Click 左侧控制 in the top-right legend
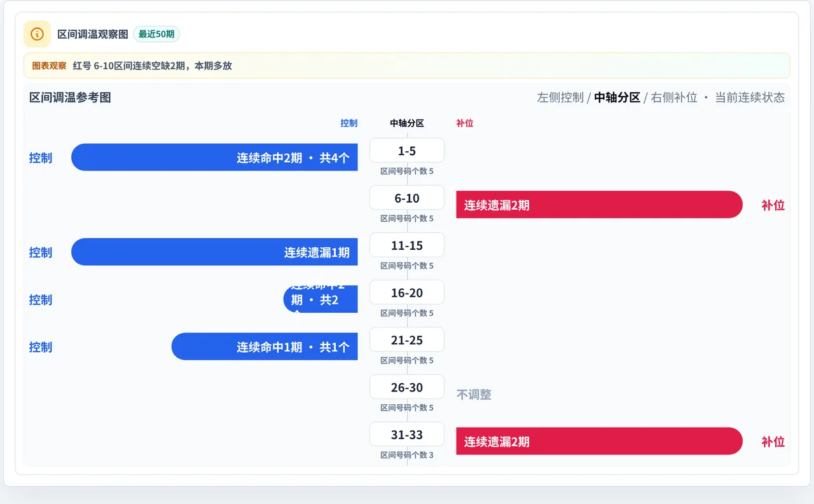 (560, 97)
